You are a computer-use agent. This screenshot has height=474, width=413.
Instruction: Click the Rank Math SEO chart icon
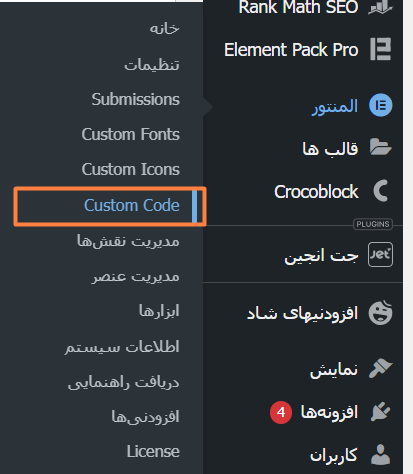click(380, 7)
